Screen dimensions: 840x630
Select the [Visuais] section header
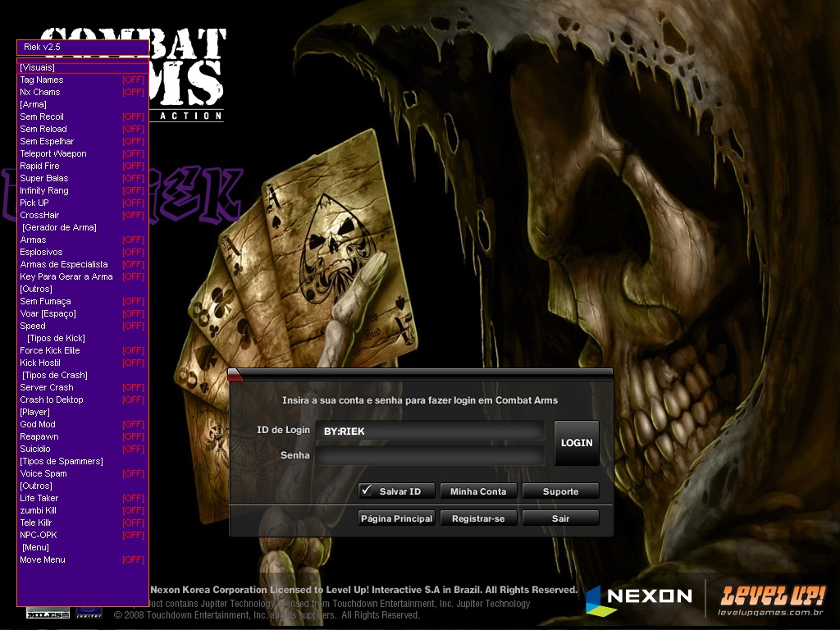pos(83,67)
